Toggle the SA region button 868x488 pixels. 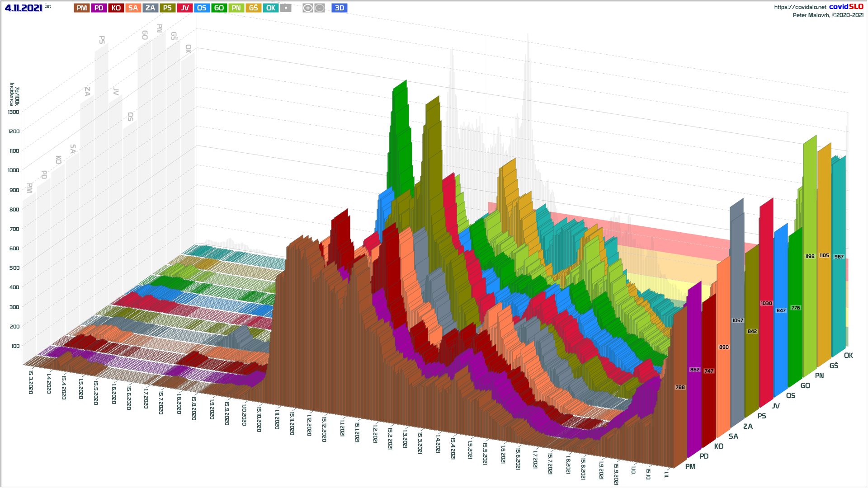133,8
